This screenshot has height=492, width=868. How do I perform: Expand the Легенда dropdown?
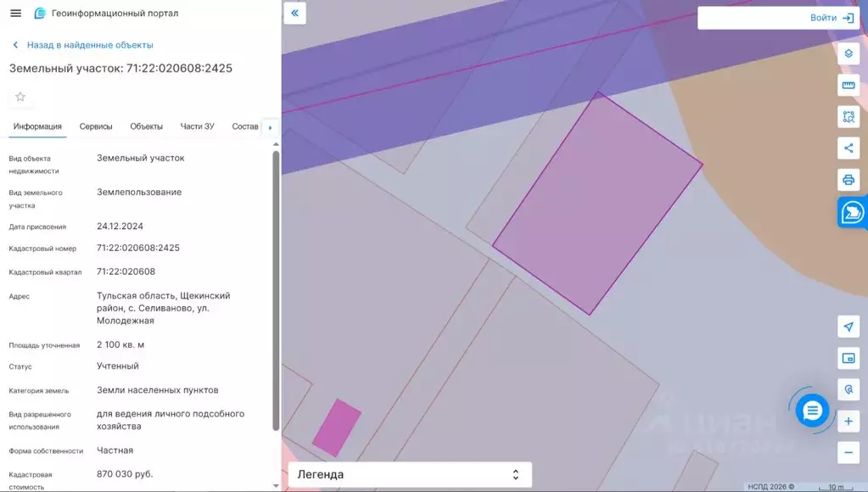(x=410, y=475)
